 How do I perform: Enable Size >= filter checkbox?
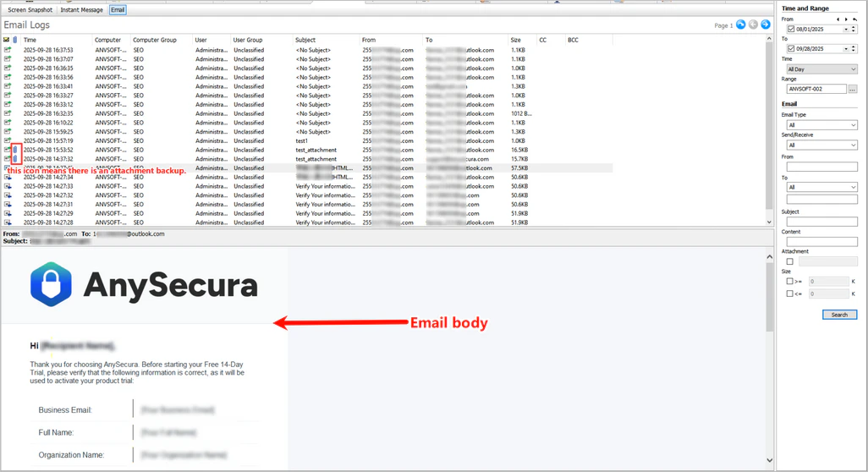tap(790, 281)
